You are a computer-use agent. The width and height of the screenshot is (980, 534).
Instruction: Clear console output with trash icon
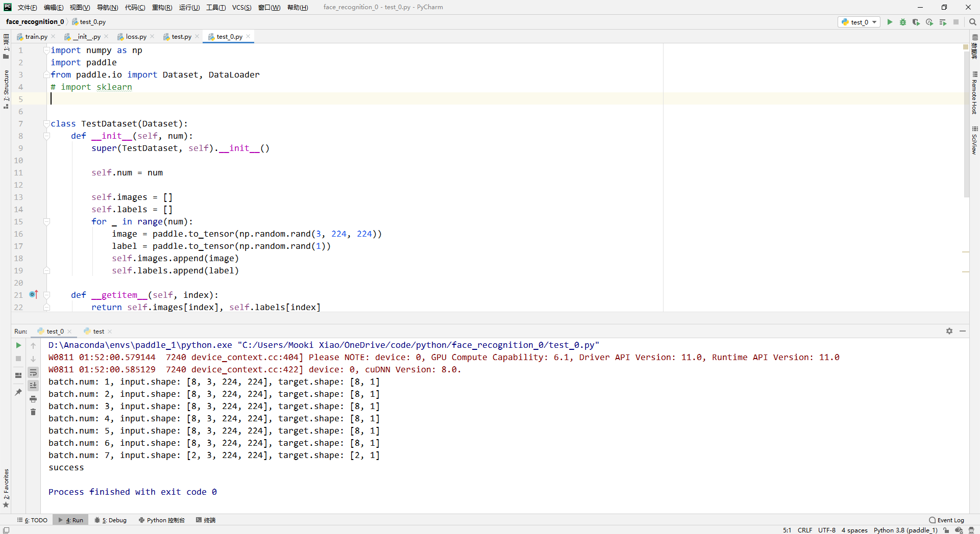tap(33, 412)
